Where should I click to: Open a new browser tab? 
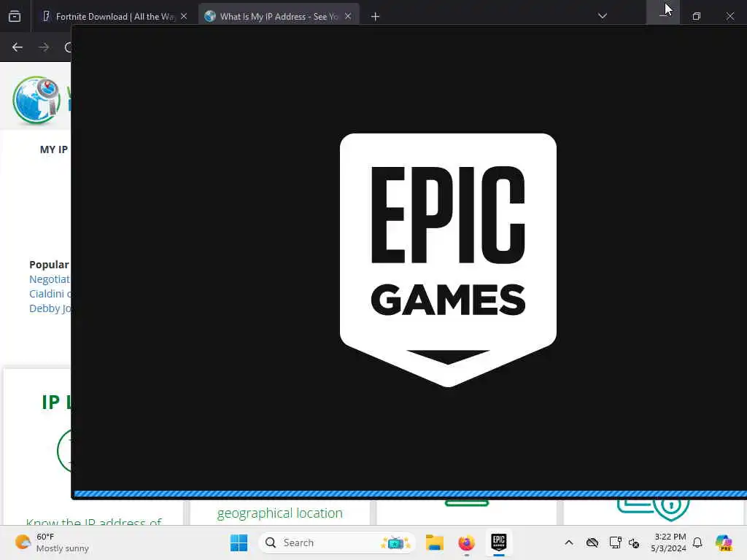(376, 17)
